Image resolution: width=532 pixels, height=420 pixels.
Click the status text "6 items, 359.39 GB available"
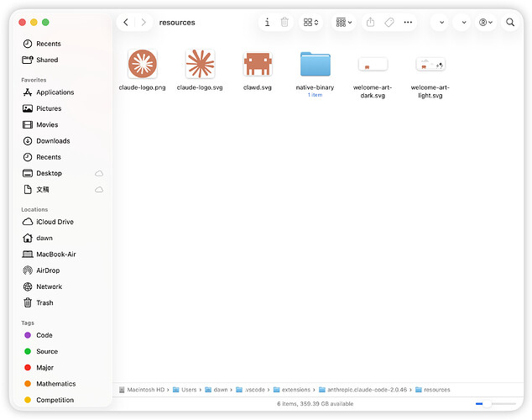coord(316,404)
